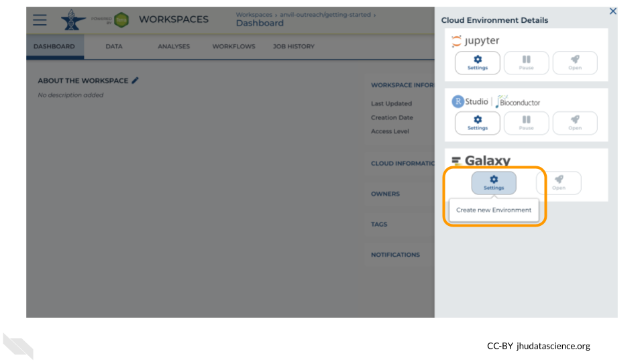The width and height of the screenshot is (644, 362).
Task: Click the 'About the Workspace' heading
Action: [83, 80]
